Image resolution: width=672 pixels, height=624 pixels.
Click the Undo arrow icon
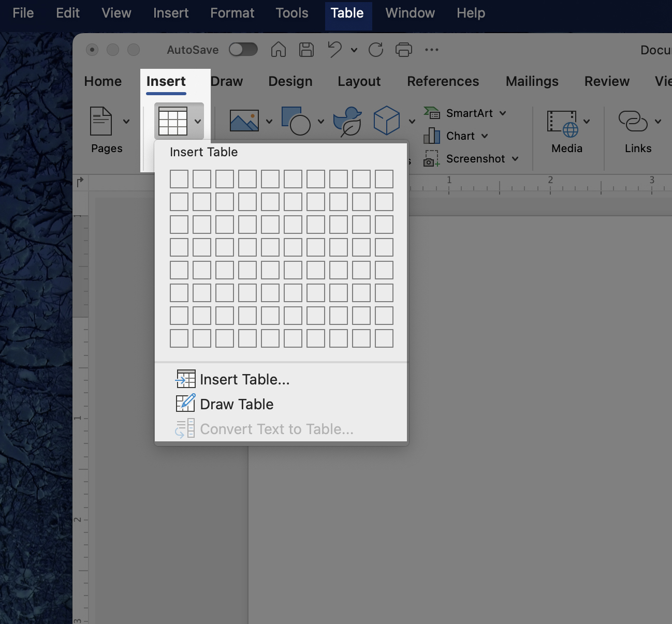334,50
